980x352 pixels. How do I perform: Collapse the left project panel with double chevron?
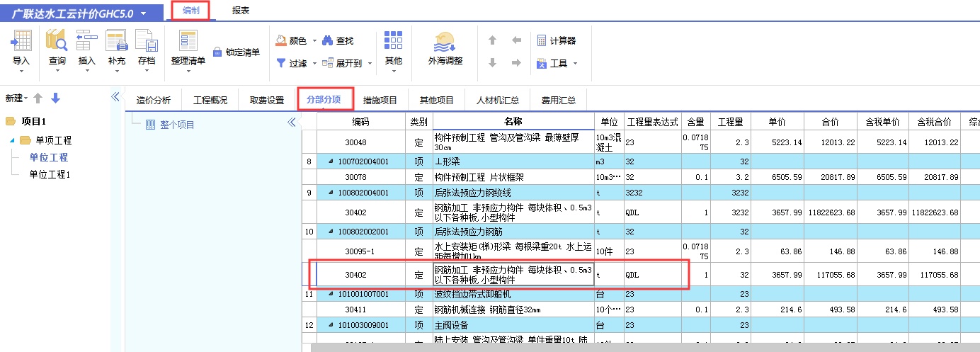coord(115,98)
